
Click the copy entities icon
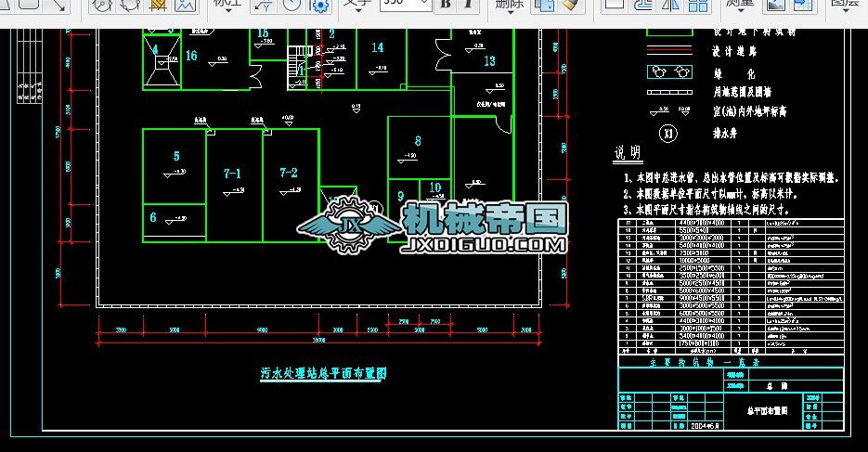pos(544,5)
